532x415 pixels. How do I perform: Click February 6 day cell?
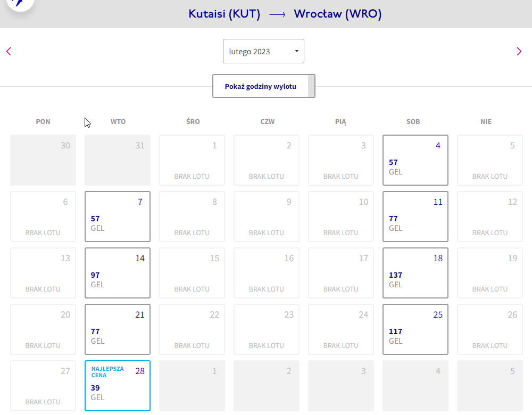(43, 217)
